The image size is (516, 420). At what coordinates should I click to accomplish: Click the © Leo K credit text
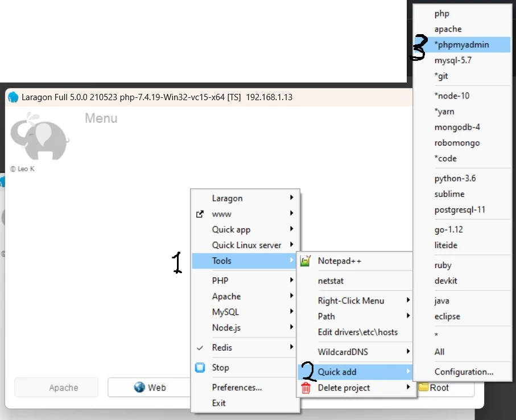(x=22, y=169)
